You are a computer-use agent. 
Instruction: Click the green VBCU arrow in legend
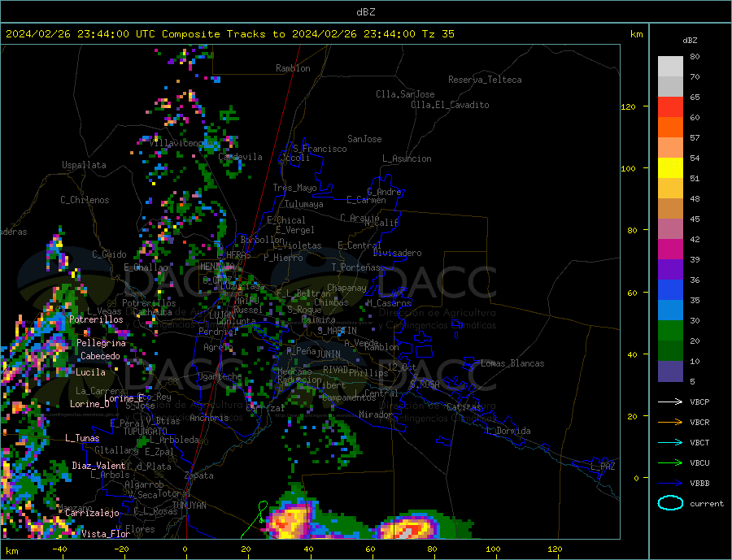pos(670,463)
